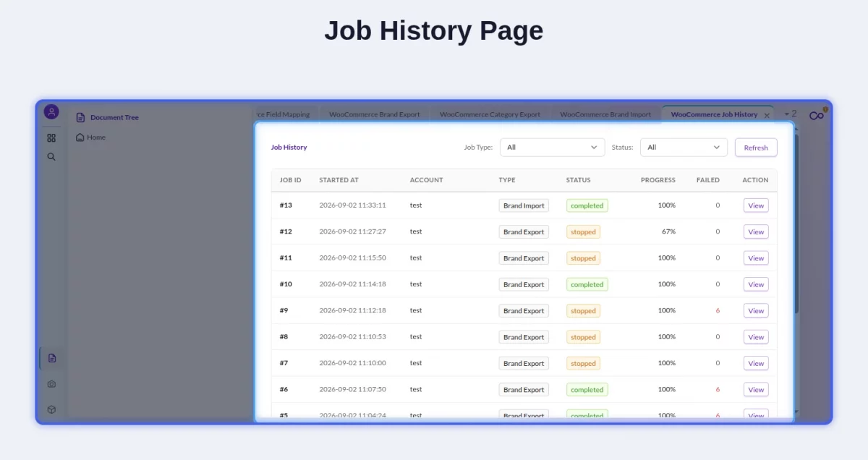Click the JOB ID column header
This screenshot has width=868, height=460.
click(291, 180)
